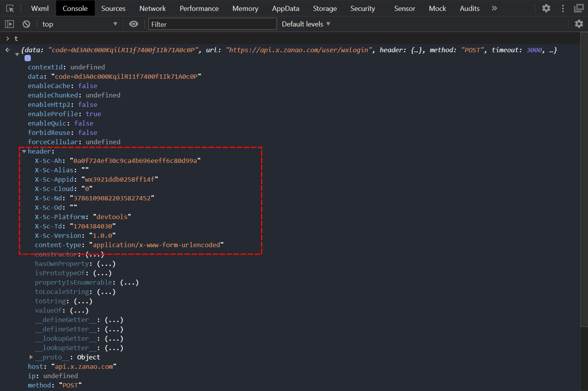
Task: Click the timeout 3000 value in preview
Action: 534,50
